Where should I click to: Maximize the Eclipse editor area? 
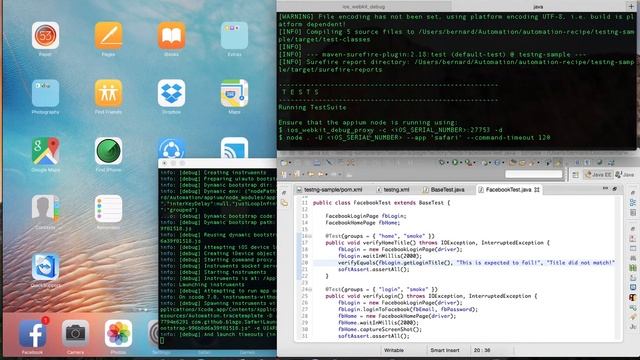[615, 189]
